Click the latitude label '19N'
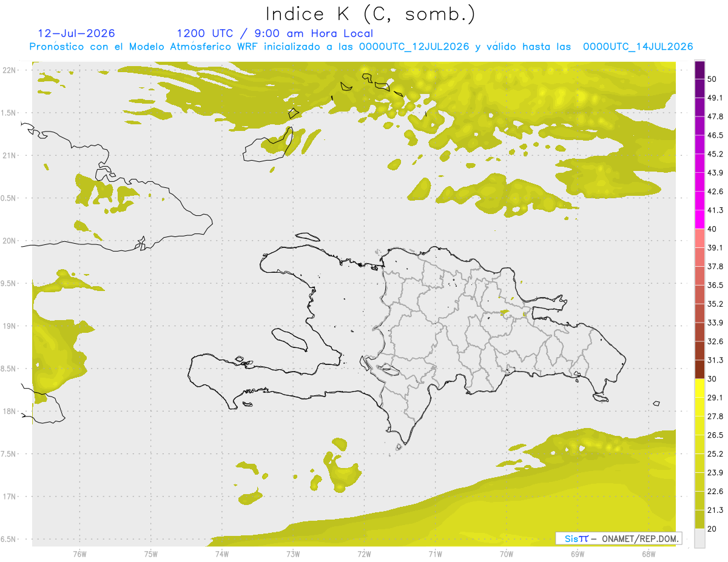 (x=10, y=326)
